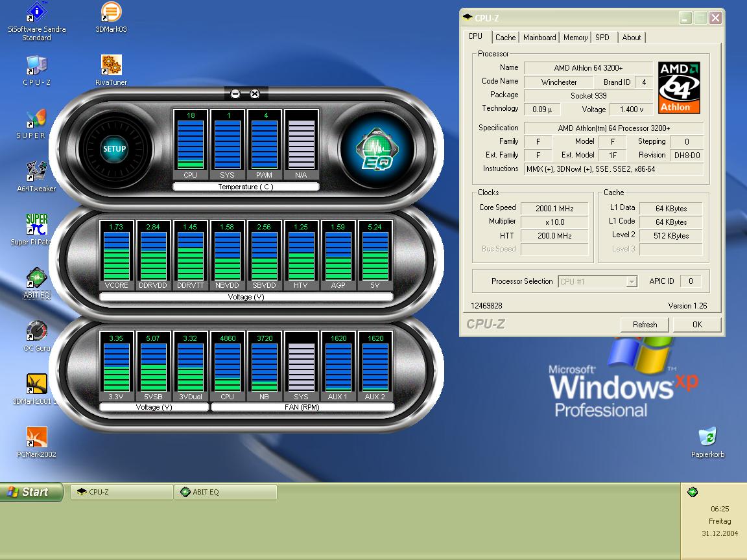Open the Windows Start menu
Image resolution: width=747 pixels, height=560 pixels.
click(x=32, y=492)
